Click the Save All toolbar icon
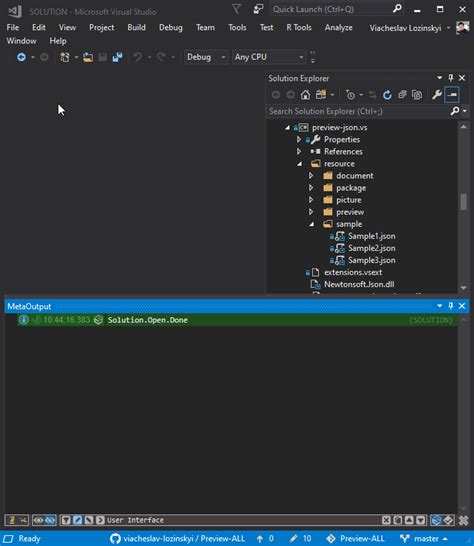The width and height of the screenshot is (474, 546). click(117, 57)
